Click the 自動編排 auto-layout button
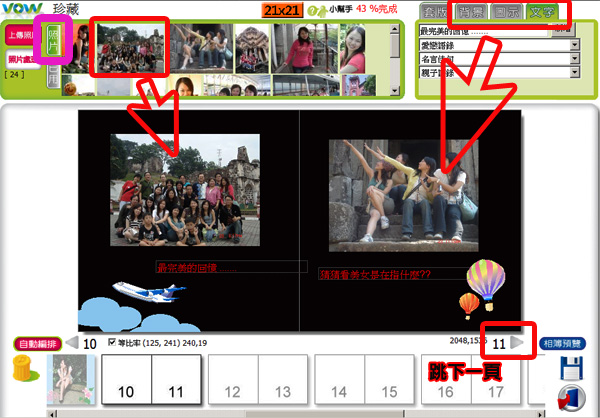 38,344
